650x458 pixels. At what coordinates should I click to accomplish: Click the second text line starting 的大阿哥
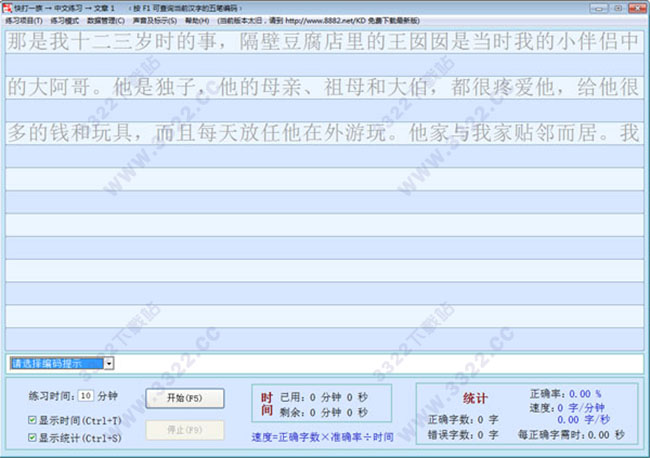coord(325,88)
